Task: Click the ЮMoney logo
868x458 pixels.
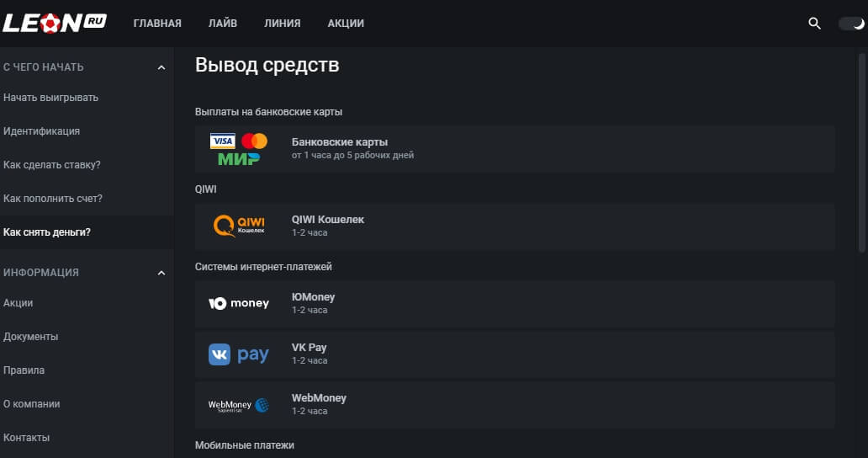Action: pos(239,303)
